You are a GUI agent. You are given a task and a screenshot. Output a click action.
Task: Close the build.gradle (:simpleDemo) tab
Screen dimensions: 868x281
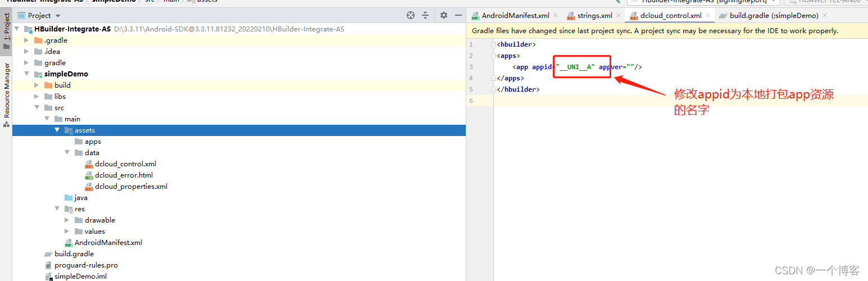[x=825, y=16]
